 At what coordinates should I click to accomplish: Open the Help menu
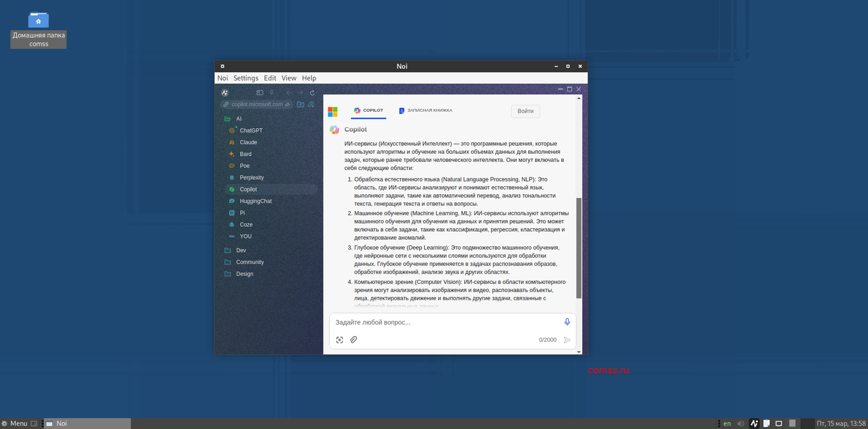coord(309,78)
